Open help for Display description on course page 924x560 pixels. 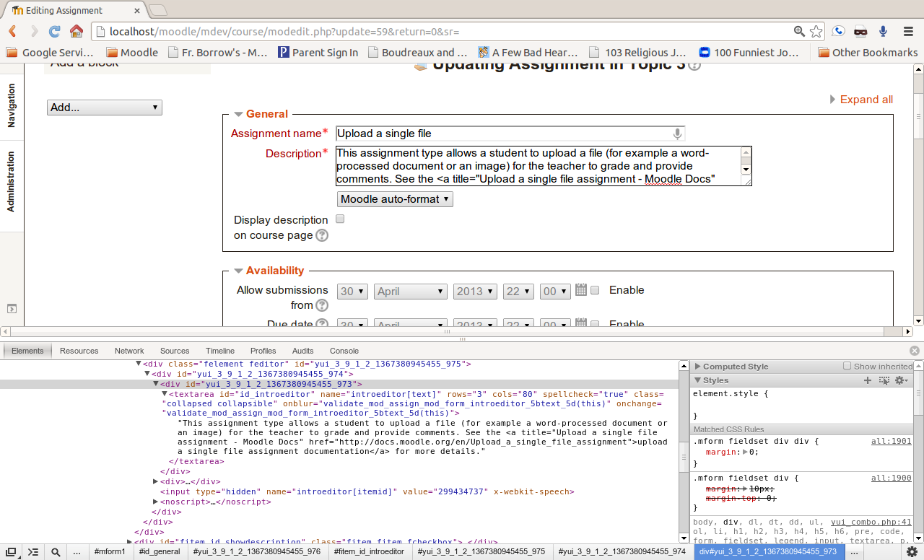pyautogui.click(x=322, y=235)
